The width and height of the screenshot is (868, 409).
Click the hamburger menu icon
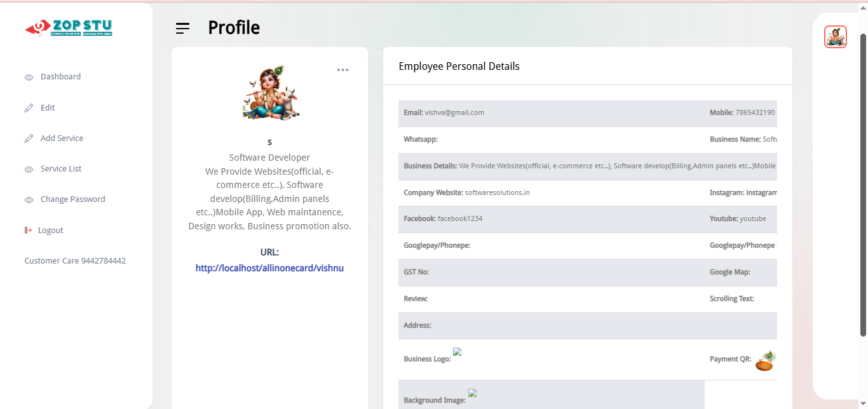point(183,28)
